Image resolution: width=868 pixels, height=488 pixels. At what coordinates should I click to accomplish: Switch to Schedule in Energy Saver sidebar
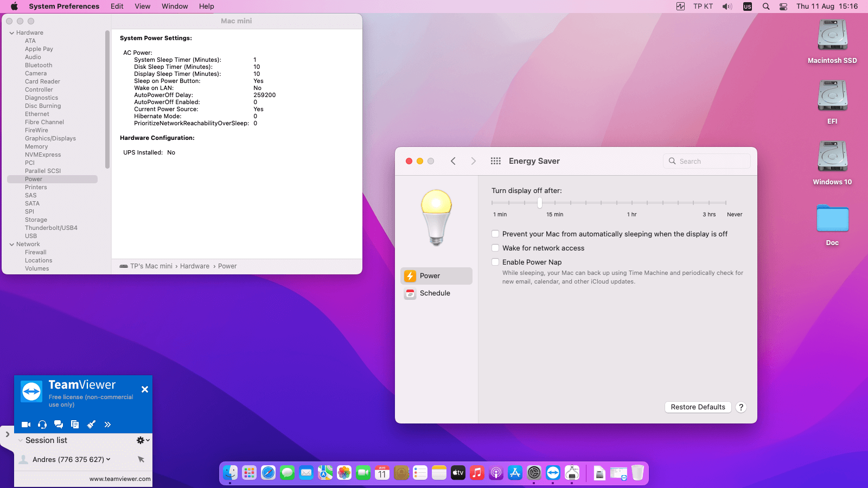point(437,293)
